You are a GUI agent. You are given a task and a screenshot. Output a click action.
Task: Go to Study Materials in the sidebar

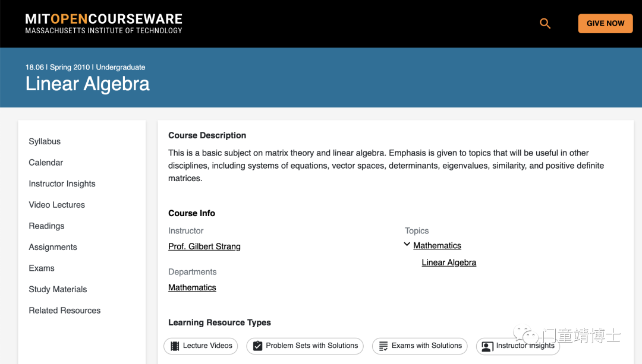coord(58,290)
